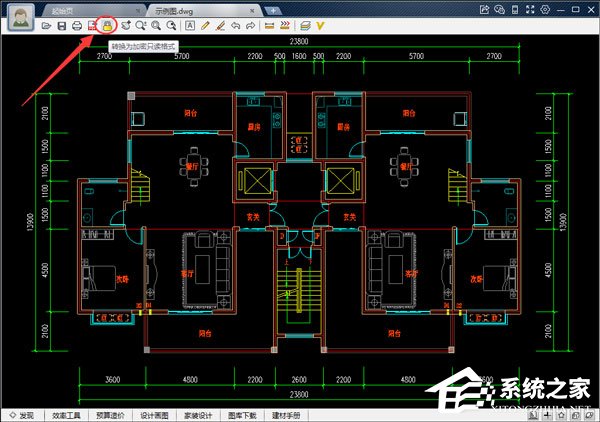Redo the action with the right arrow
Image resolution: width=600 pixels, height=422 pixels.
click(x=250, y=26)
